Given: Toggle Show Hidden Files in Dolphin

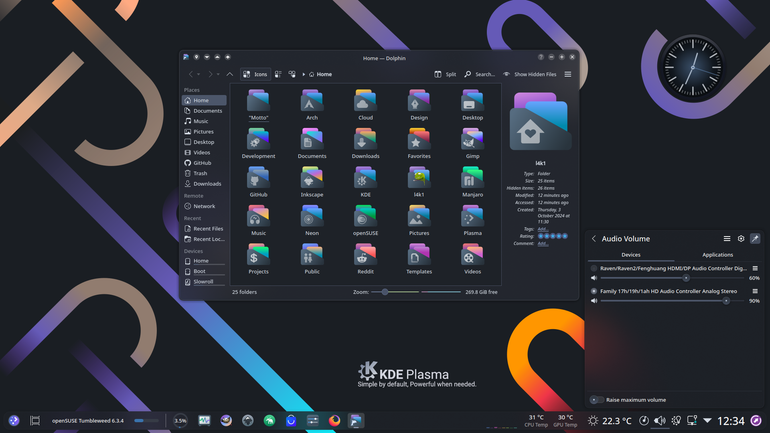Looking at the screenshot, I should coord(529,74).
